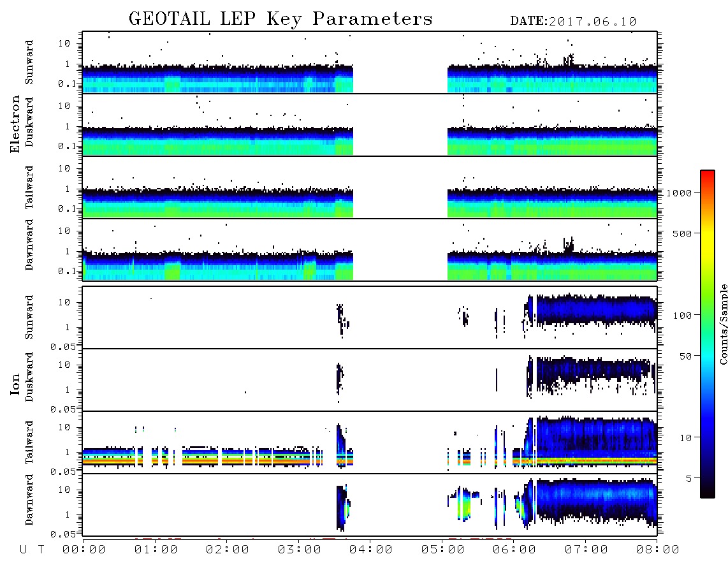
Task: Click the Ion Dawnward spectrogram panel
Action: [370, 504]
